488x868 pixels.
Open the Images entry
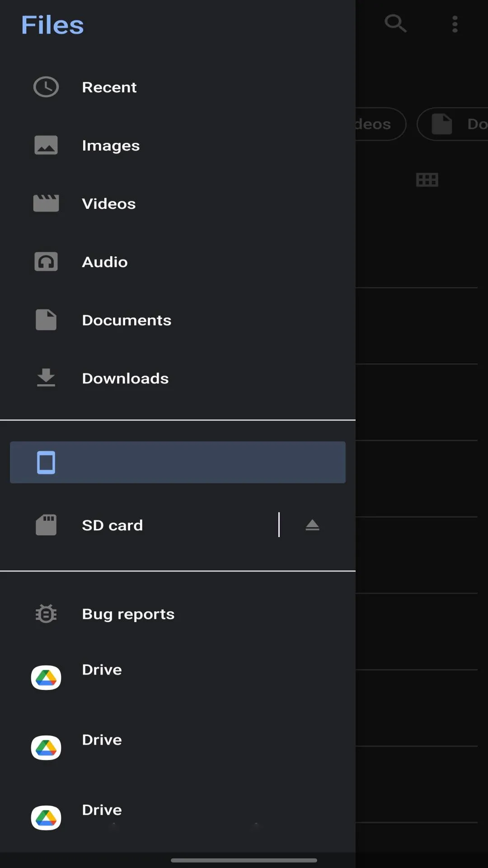178,145
